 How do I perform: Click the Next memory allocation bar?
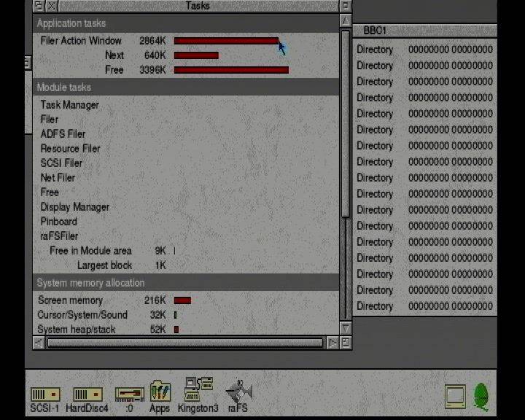[196, 55]
